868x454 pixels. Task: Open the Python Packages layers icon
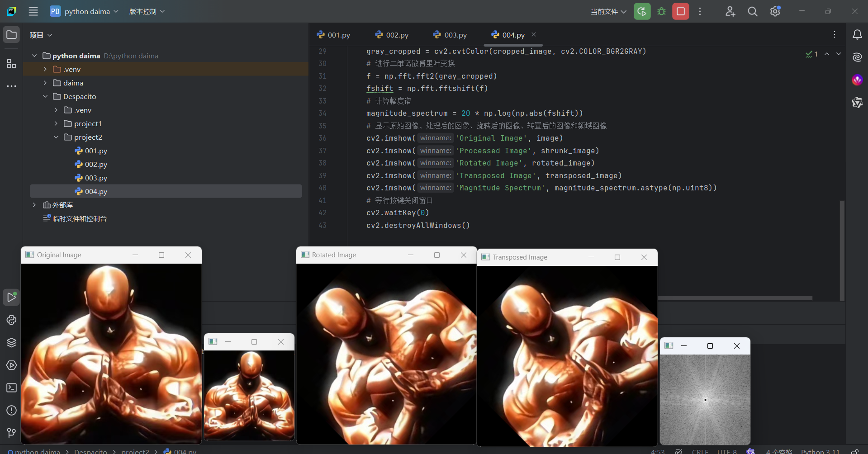(x=11, y=342)
